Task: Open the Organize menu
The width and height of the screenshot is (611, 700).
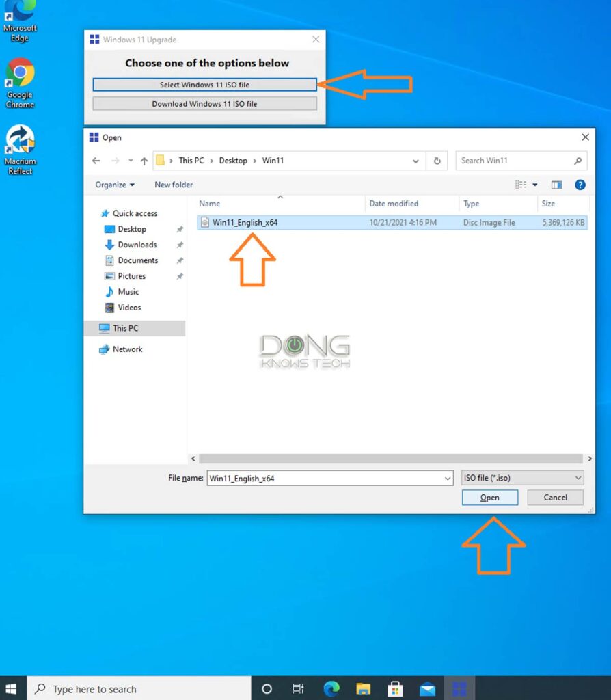Action: (x=114, y=185)
